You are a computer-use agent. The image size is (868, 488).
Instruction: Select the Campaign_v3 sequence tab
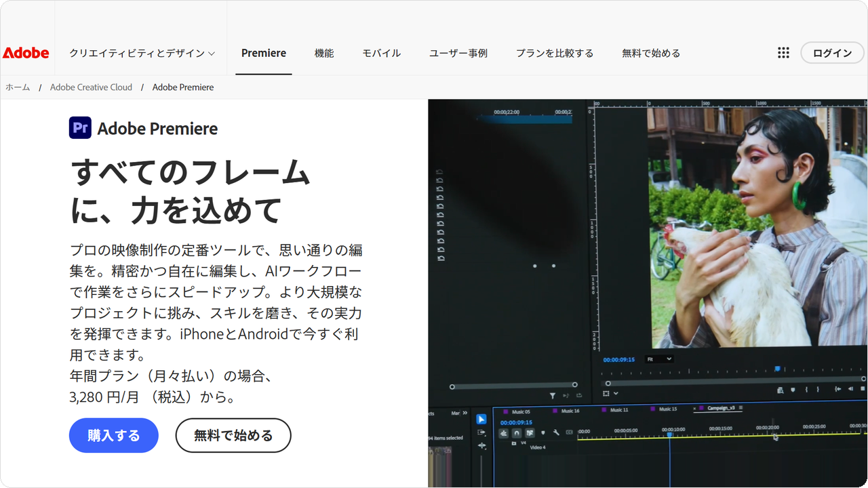(721, 408)
